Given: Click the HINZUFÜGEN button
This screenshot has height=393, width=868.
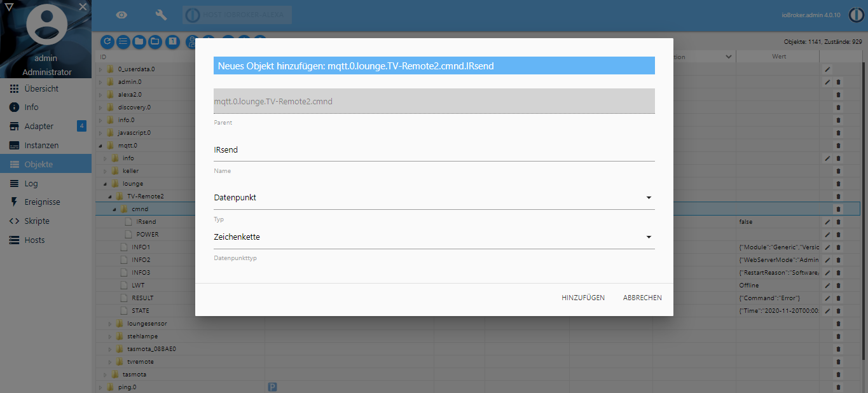Looking at the screenshot, I should [x=583, y=298].
